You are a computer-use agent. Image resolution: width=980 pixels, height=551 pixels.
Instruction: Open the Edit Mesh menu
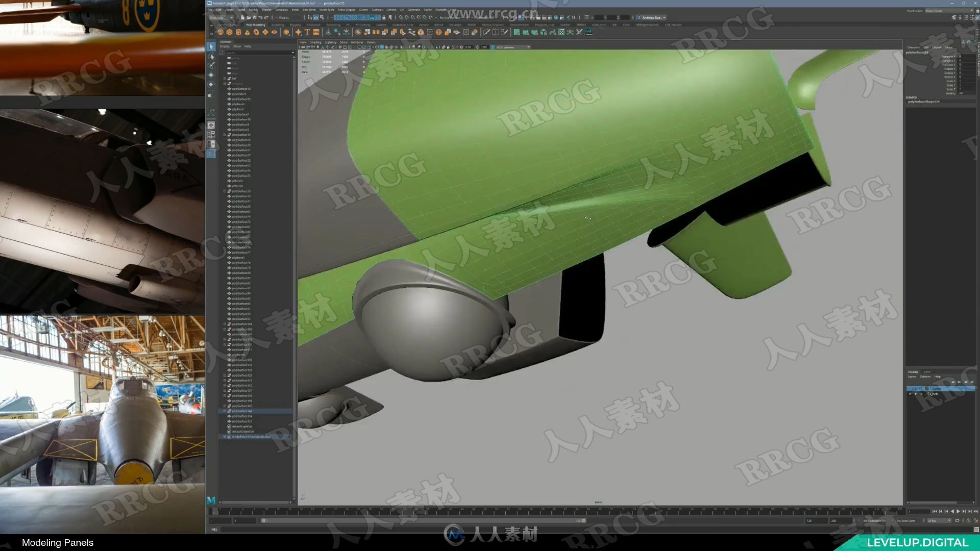pyautogui.click(x=309, y=10)
